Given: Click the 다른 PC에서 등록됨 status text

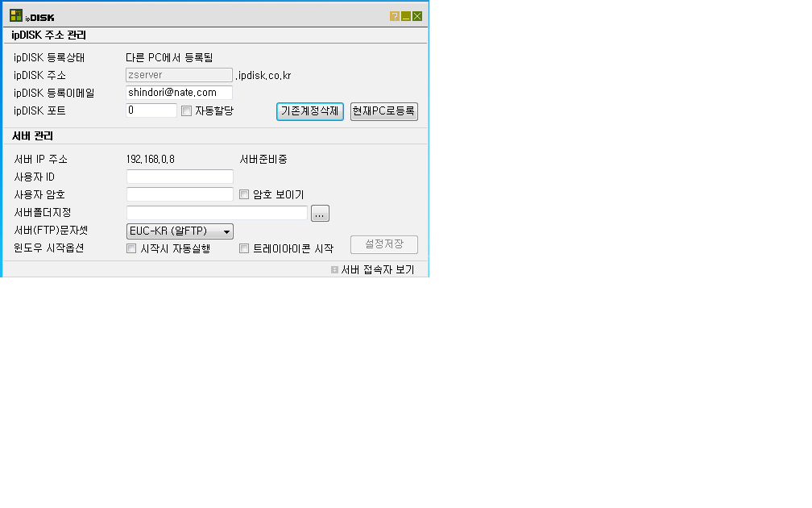Looking at the screenshot, I should [169, 57].
